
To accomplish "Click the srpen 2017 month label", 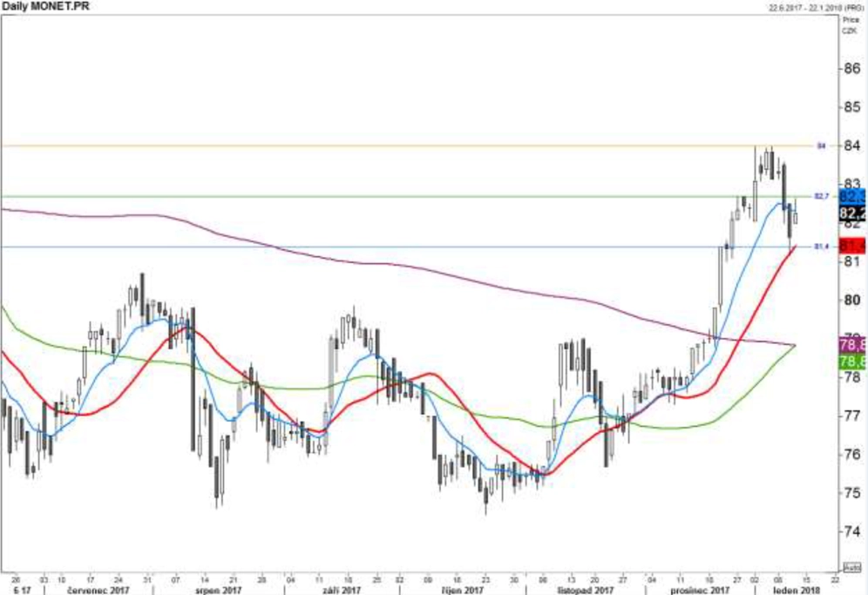I will point(219,590).
